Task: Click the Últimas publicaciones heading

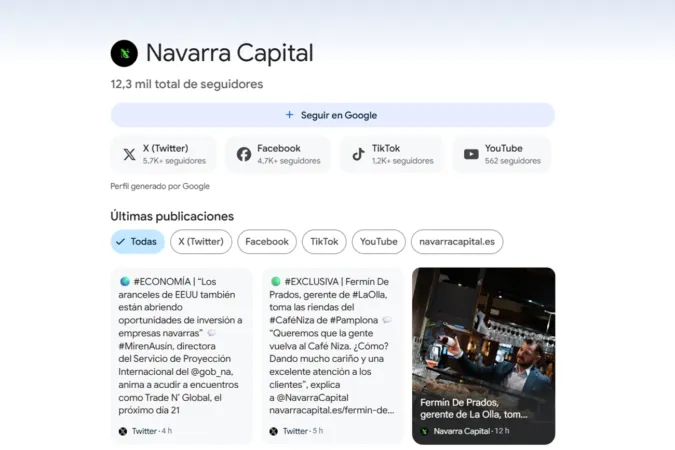Action: pyautogui.click(x=172, y=216)
